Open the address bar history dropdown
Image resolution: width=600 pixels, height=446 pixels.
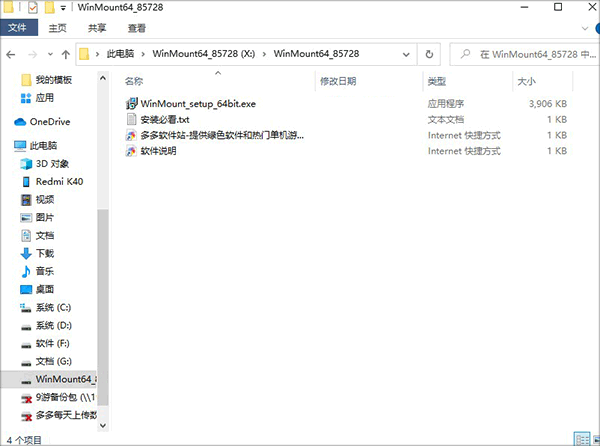pyautogui.click(x=406, y=55)
